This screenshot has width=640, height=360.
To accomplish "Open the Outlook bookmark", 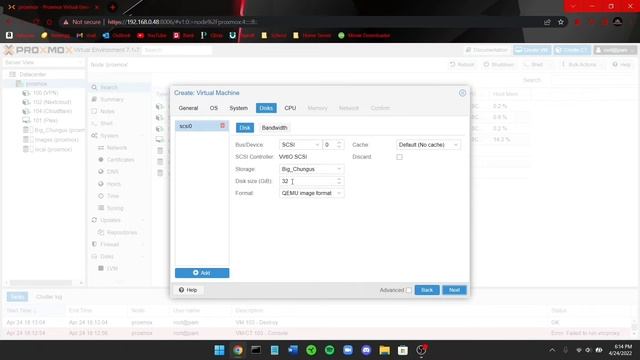I will tap(116, 36).
